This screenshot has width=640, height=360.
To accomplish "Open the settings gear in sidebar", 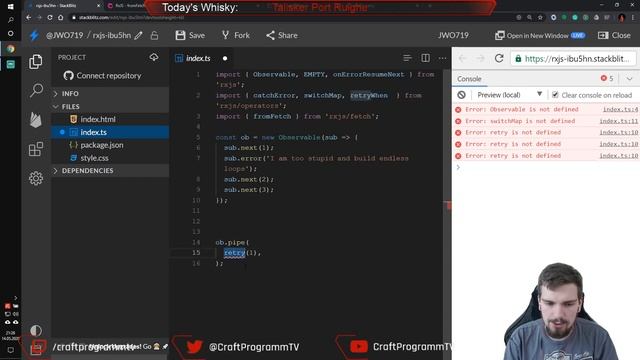I will [36, 178].
